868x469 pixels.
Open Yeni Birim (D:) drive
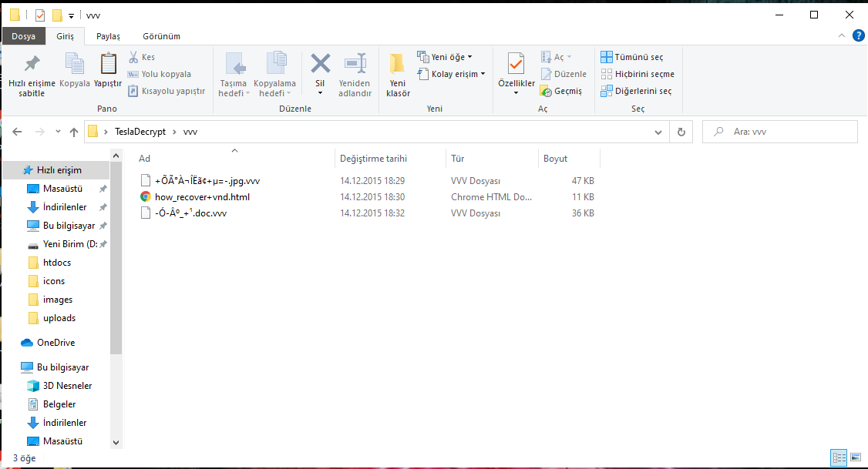pos(69,244)
